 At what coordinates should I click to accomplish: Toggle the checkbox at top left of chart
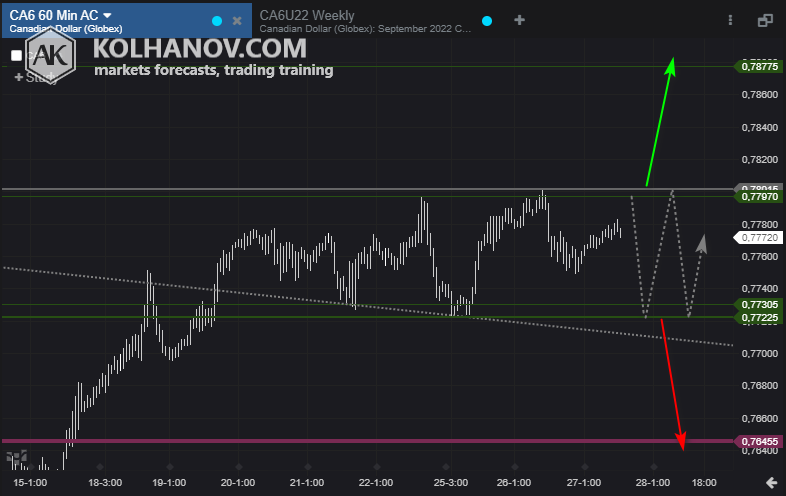tap(17, 56)
